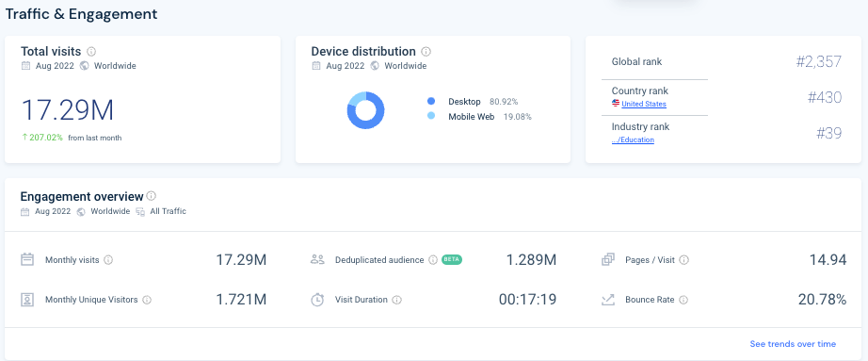Click the BETA badge
The height and width of the screenshot is (361, 868).
click(452, 259)
